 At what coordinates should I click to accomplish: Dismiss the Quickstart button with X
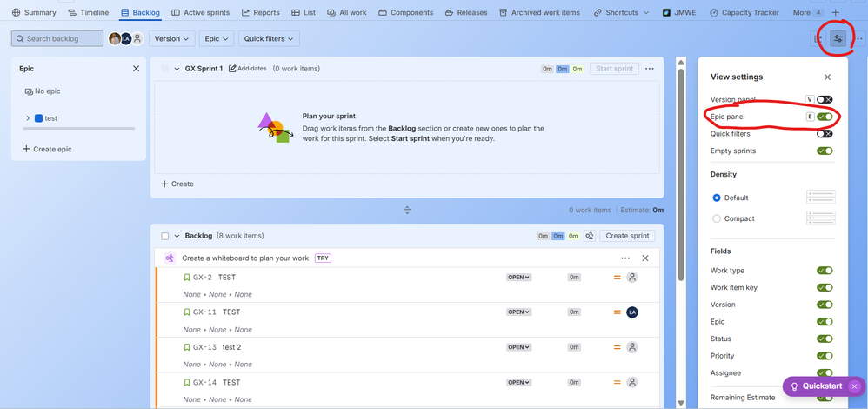coord(854,386)
